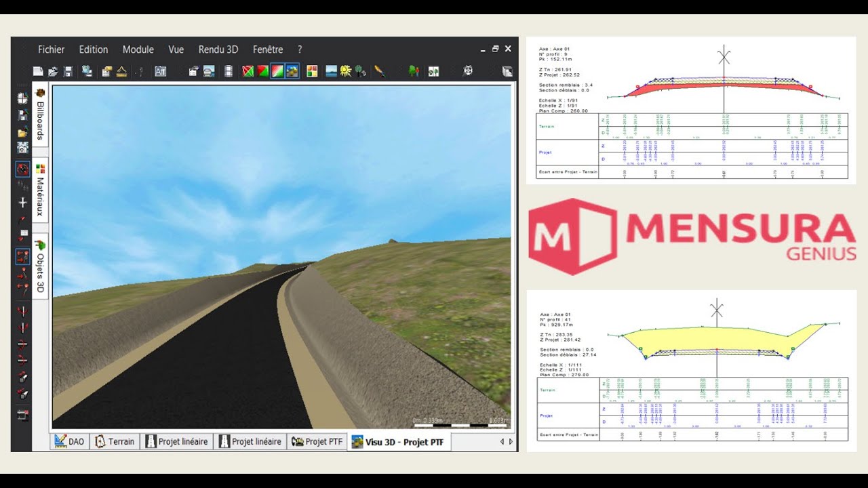Click the text style icon in the toolbar
The height and width of the screenshot is (488, 868).
(x=160, y=71)
